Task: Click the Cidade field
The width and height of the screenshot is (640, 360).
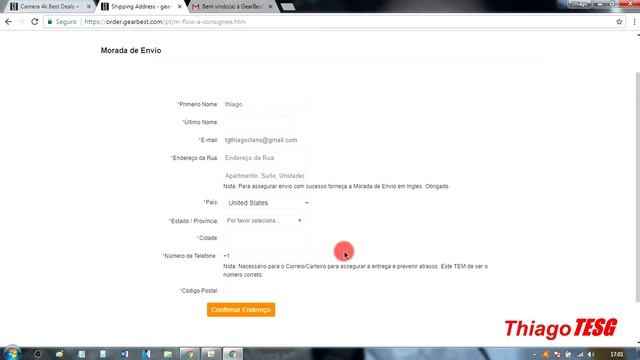Action: 264,238
